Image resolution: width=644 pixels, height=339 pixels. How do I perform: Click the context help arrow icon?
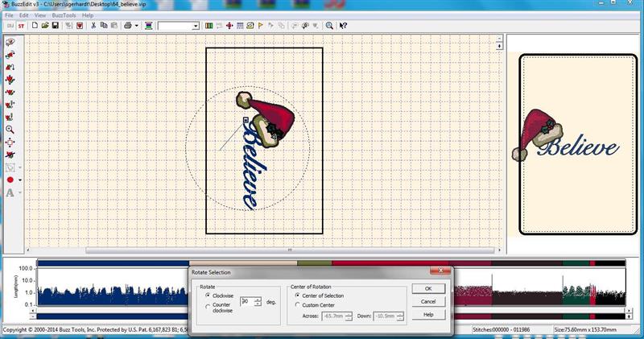[x=344, y=26]
